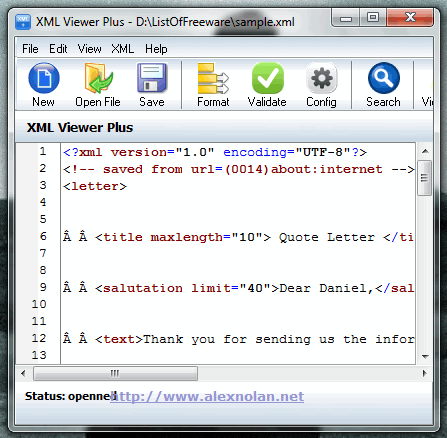The width and height of the screenshot is (447, 438).
Task: Open the File menu
Action: pos(30,49)
